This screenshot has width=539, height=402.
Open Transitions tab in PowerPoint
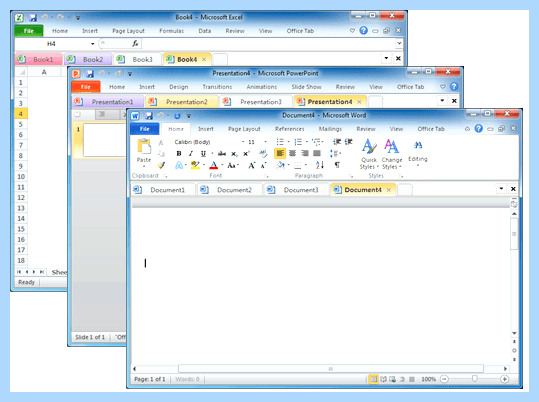[x=217, y=87]
